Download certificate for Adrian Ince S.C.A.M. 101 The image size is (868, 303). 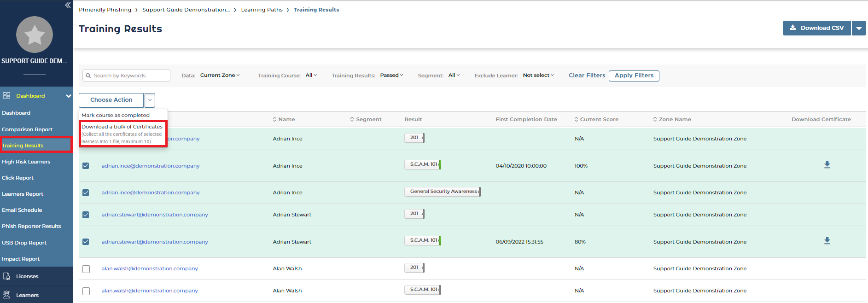pos(827,165)
